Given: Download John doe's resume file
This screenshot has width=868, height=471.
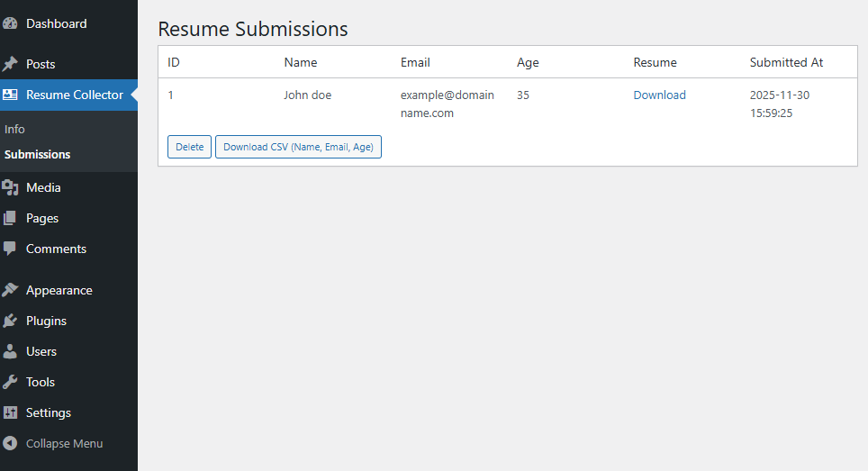Looking at the screenshot, I should (659, 95).
